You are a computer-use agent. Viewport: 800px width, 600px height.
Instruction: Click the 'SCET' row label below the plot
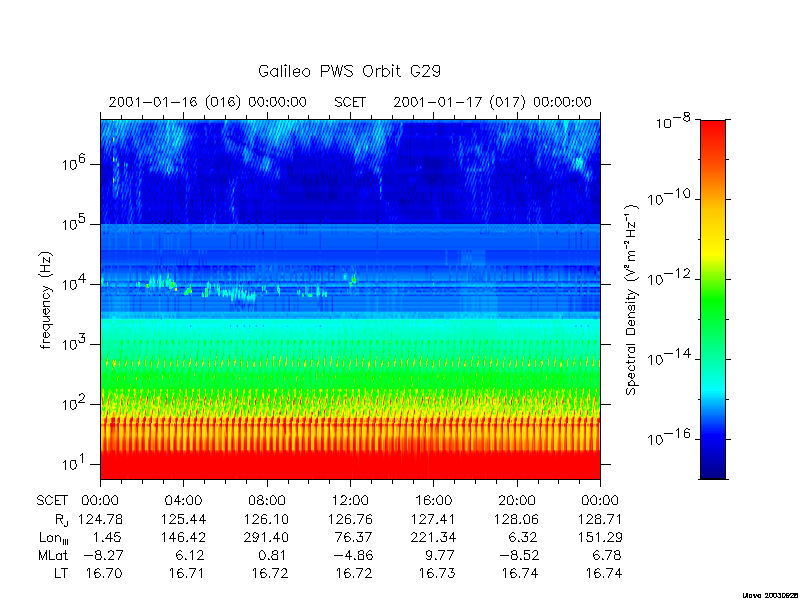[52, 501]
